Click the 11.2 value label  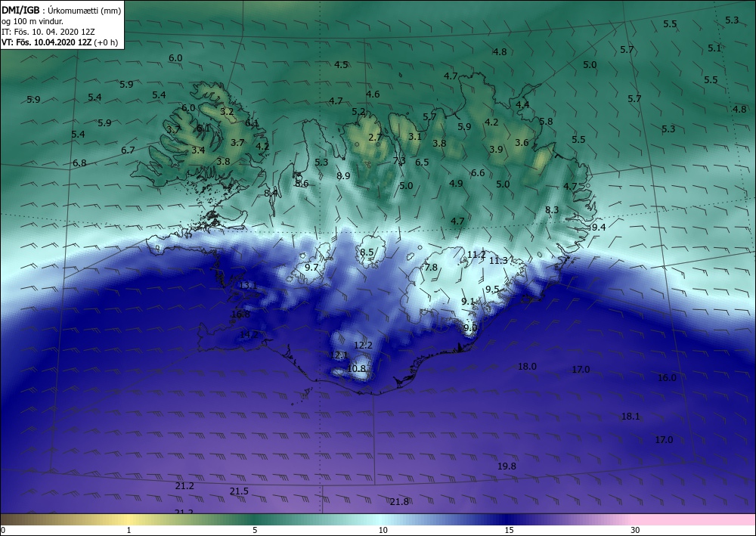(476, 255)
